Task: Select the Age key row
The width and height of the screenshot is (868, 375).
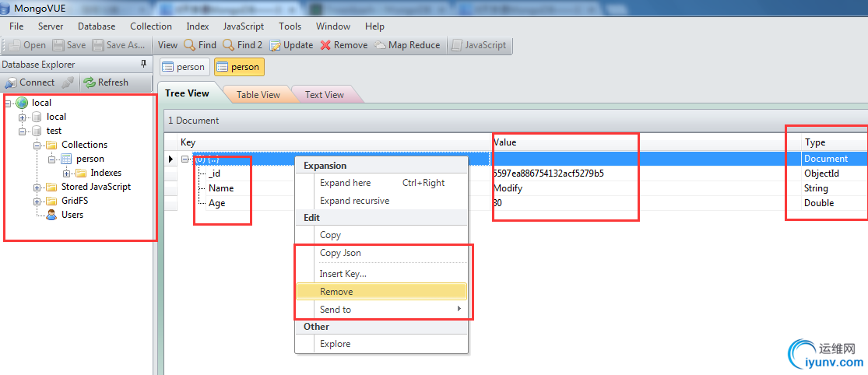Action: click(217, 203)
